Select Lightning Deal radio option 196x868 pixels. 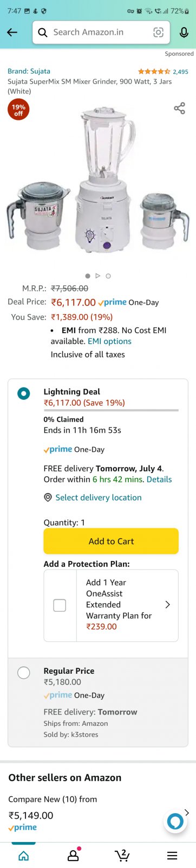click(24, 393)
